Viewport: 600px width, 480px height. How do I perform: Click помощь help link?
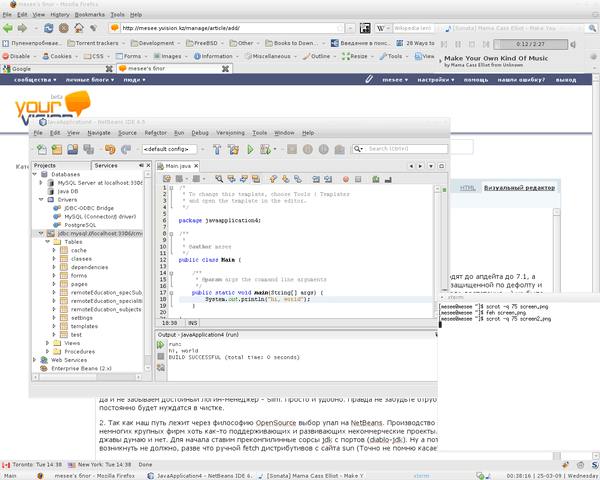[476, 80]
